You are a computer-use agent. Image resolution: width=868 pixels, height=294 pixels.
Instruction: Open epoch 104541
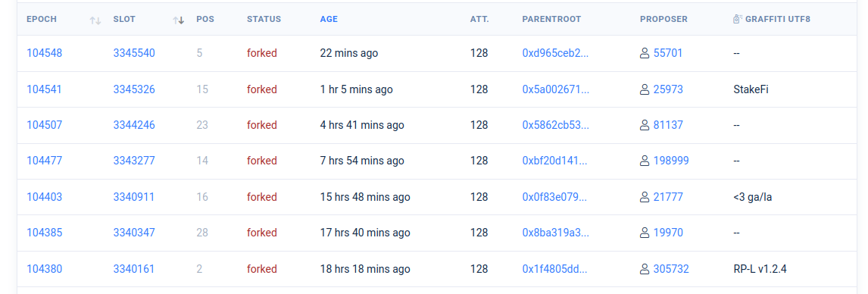pos(44,89)
